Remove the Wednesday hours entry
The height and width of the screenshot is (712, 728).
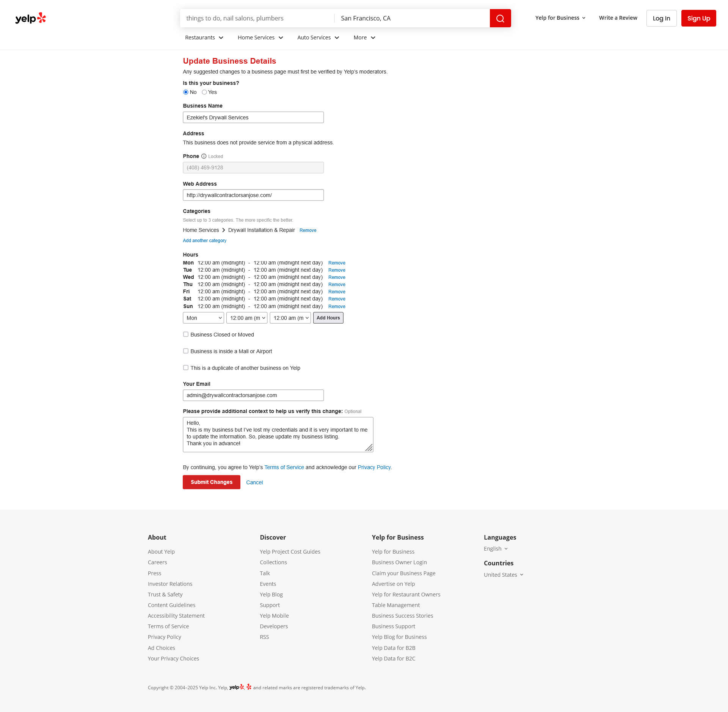pos(337,277)
